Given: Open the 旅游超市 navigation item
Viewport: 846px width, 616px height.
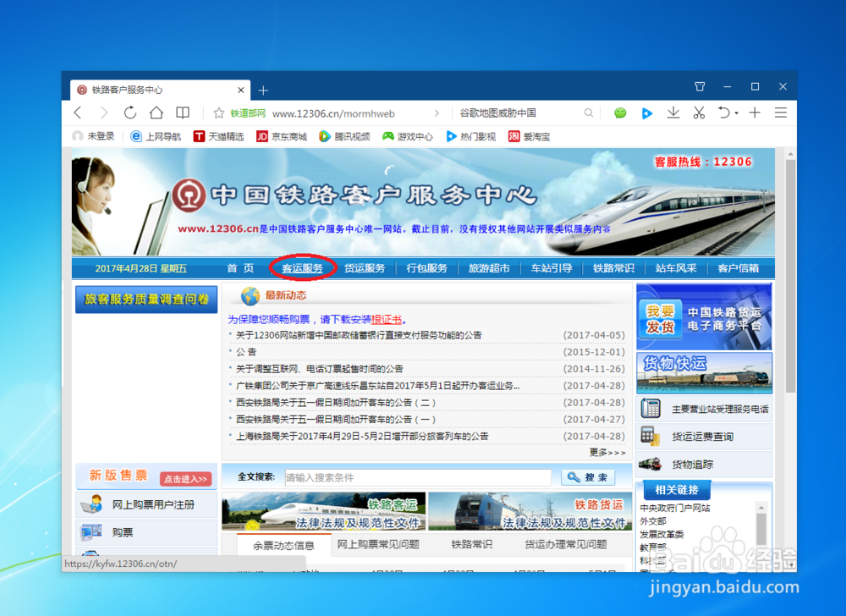Looking at the screenshot, I should (489, 268).
